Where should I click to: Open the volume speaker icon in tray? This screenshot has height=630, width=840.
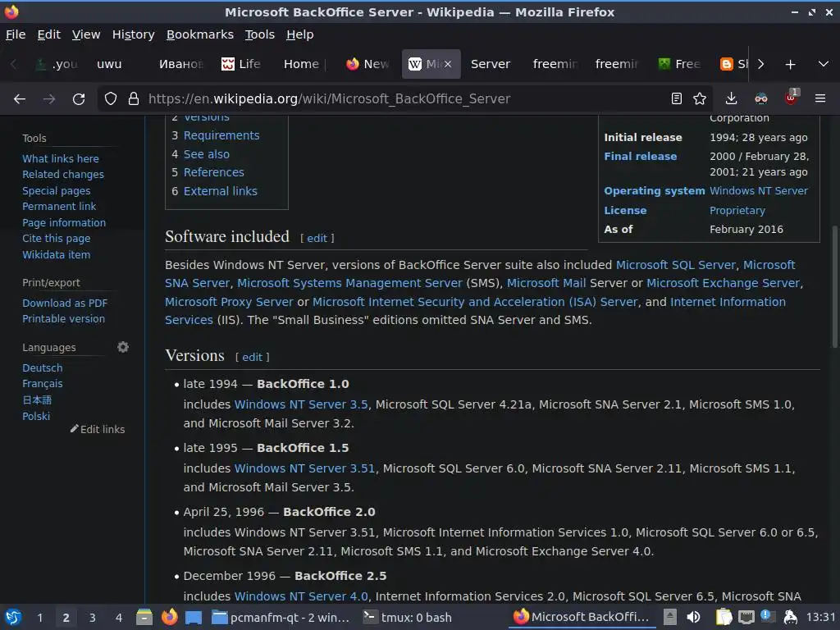[x=694, y=617]
